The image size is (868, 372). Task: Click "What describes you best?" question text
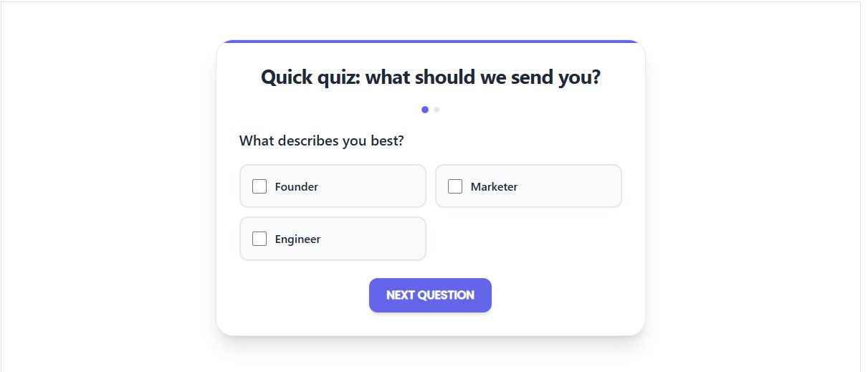click(321, 140)
